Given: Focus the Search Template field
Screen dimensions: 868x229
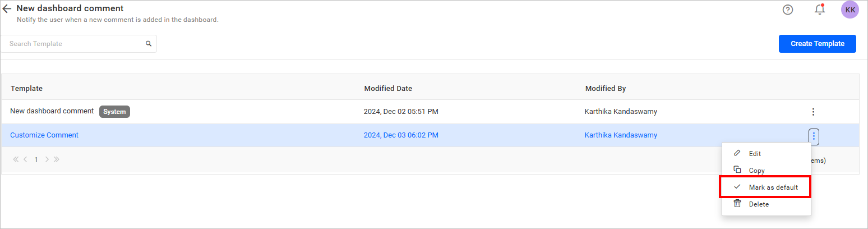Looking at the screenshot, I should [x=73, y=44].
